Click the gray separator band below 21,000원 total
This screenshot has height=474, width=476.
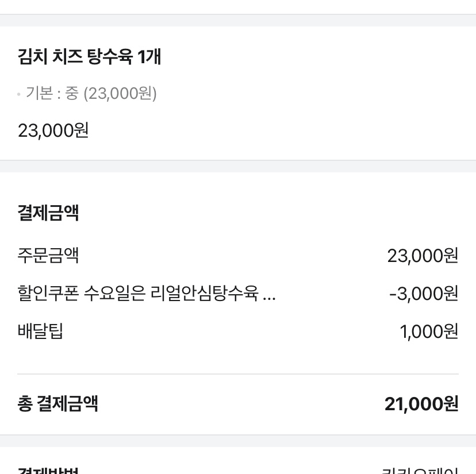pos(238,441)
